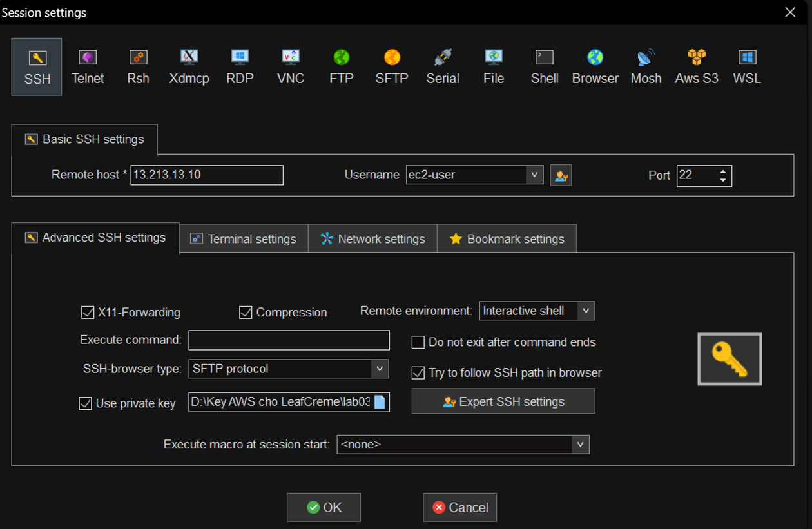This screenshot has height=529, width=812.
Task: Open Expert SSH settings
Action: [503, 401]
